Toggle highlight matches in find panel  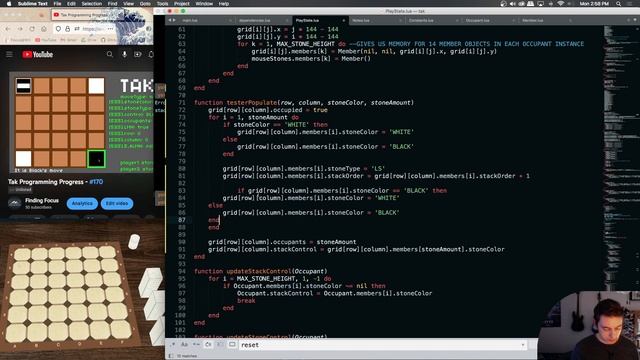232,344
